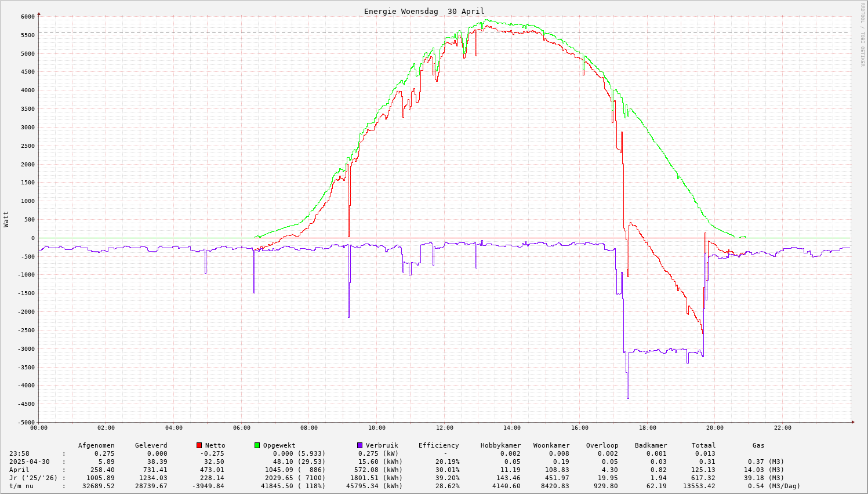
Task: Select the 12:00 mark on the time axis
Action: pos(444,428)
